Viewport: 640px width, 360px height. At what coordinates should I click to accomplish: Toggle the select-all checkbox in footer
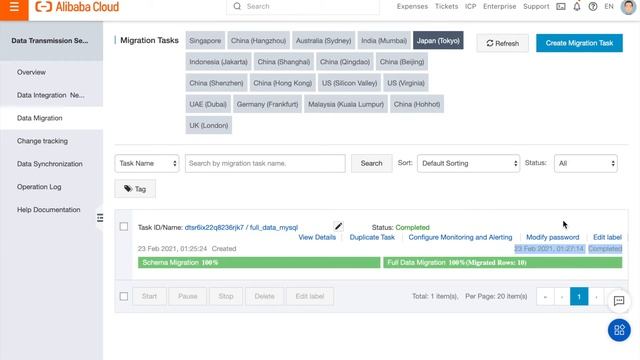124,296
